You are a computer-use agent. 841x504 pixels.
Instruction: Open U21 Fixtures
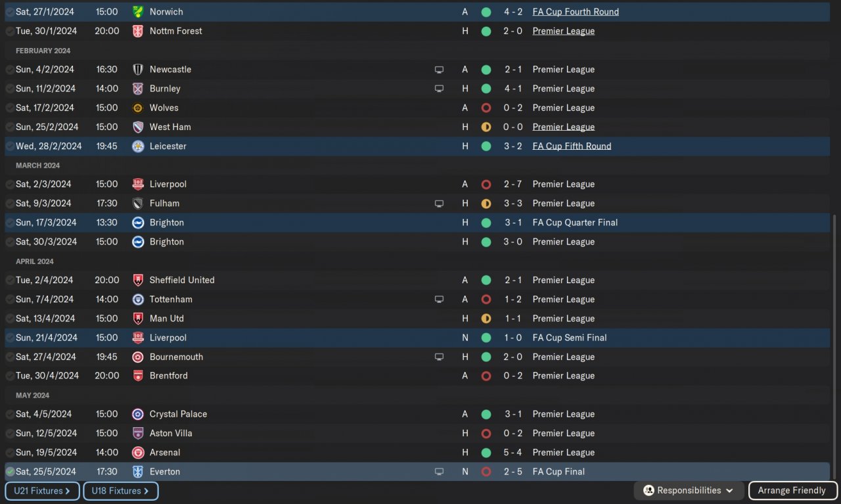pos(42,491)
